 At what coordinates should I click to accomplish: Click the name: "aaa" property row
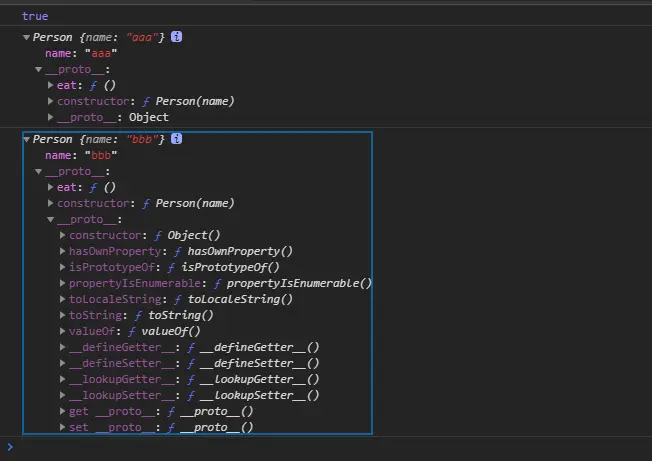[x=81, y=53]
